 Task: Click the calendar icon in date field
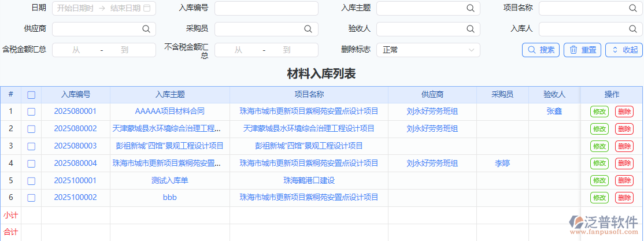click(x=147, y=8)
